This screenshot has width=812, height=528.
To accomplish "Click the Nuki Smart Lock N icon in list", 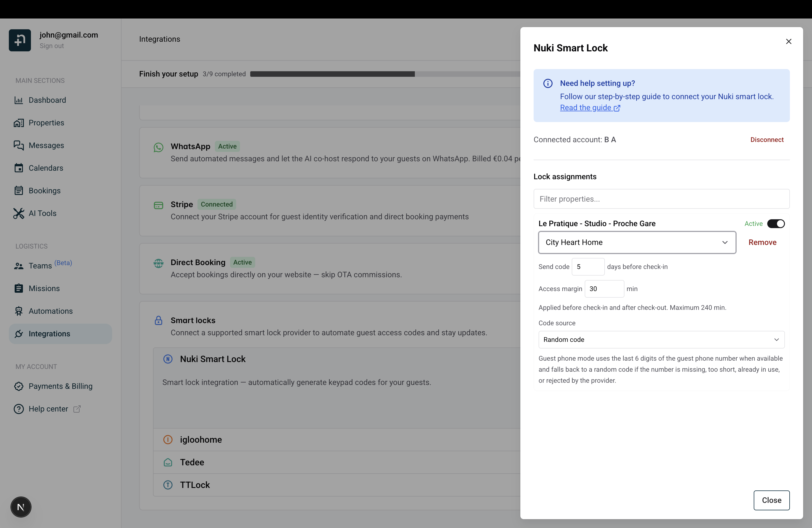I will (x=168, y=359).
